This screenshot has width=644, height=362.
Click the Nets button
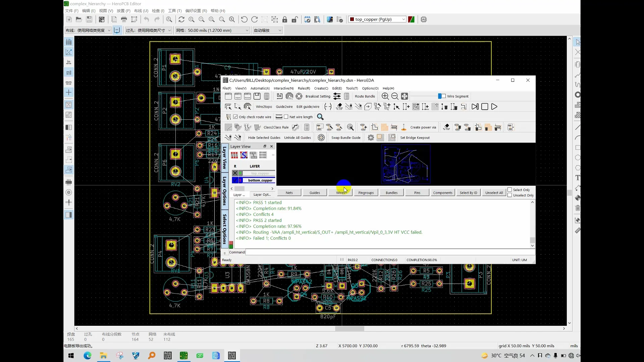click(289, 193)
